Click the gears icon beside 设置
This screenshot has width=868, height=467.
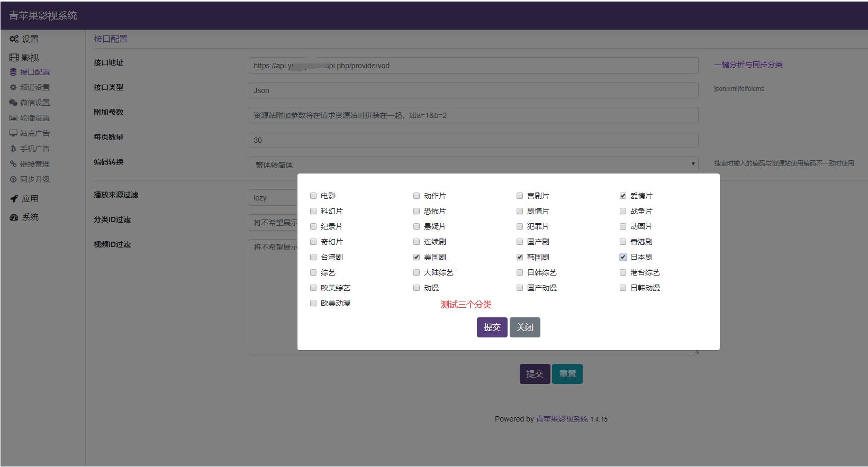pyautogui.click(x=14, y=39)
